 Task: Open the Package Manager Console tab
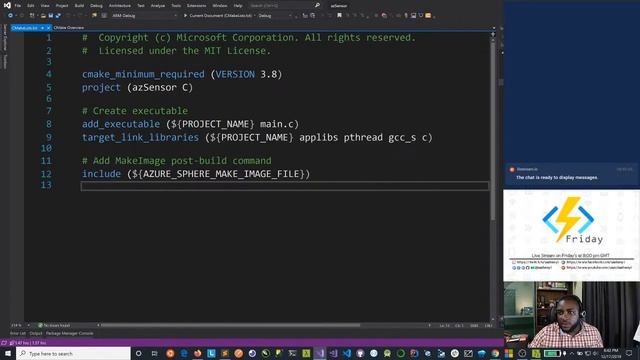pos(69,333)
